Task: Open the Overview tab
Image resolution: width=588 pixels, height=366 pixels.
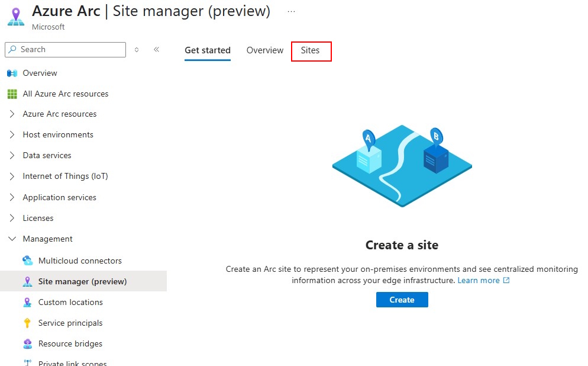Action: 265,50
